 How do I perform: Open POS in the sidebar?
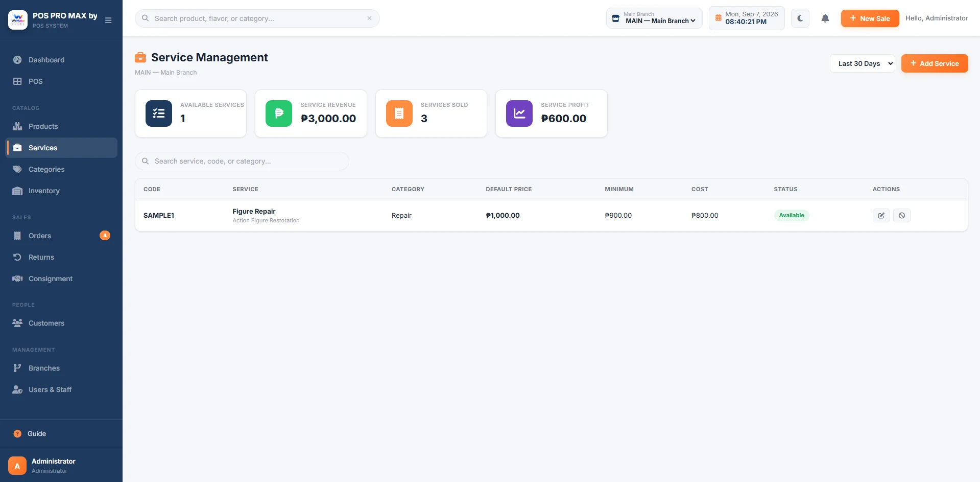pos(61,81)
